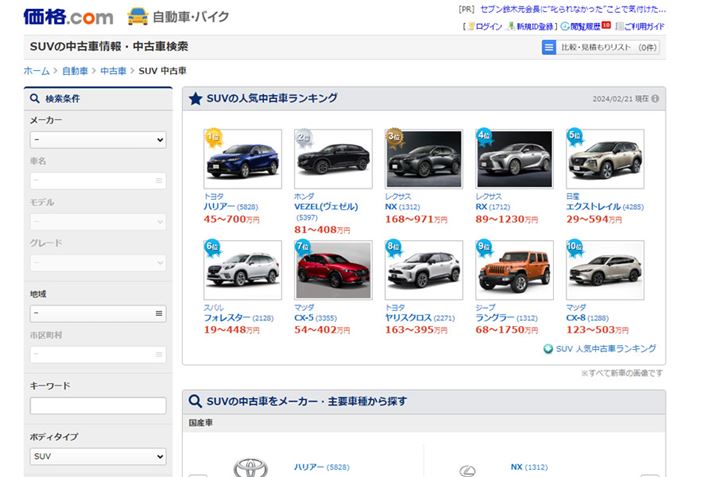Click the 5位 rank badge
The height and width of the screenshot is (477, 715).
575,137
